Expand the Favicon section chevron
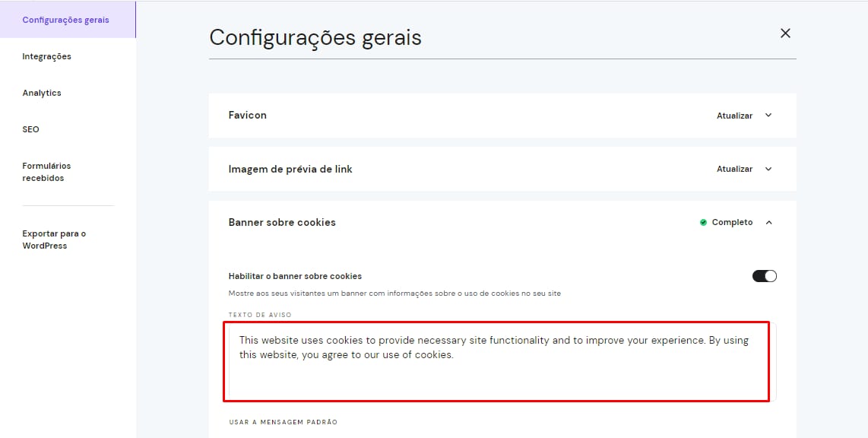The image size is (868, 438). pos(768,116)
